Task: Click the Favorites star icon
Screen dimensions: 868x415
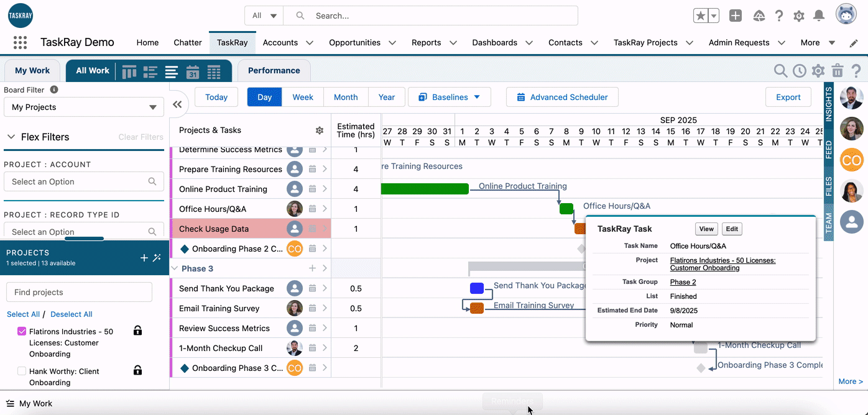Action: coord(701,16)
